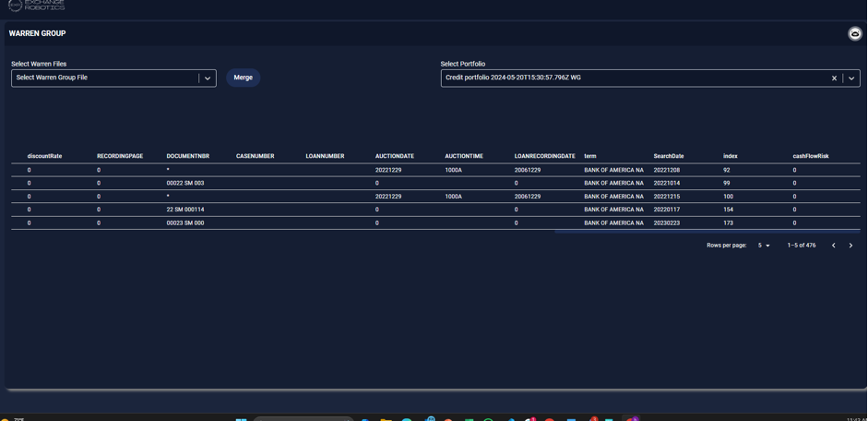This screenshot has width=868, height=421.
Task: Click the AUCTIONDATE column header
Action: coord(394,156)
